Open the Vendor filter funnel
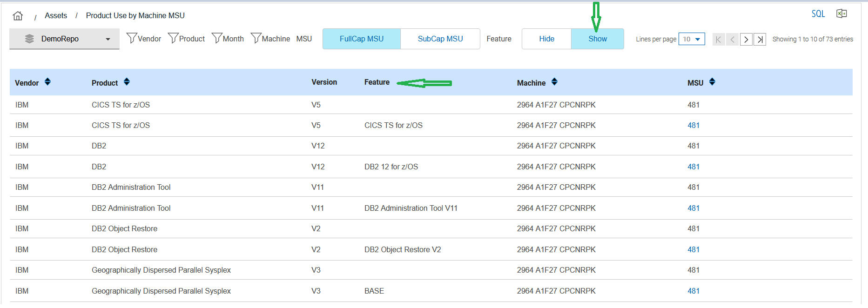 [132, 38]
